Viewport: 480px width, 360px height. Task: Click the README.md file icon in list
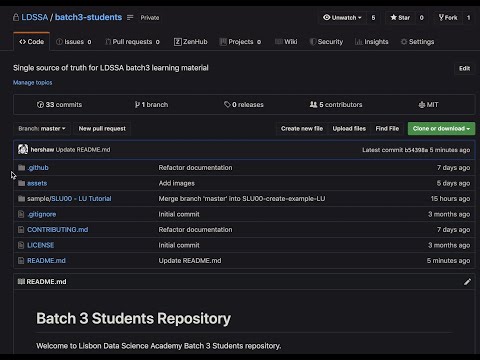21,260
